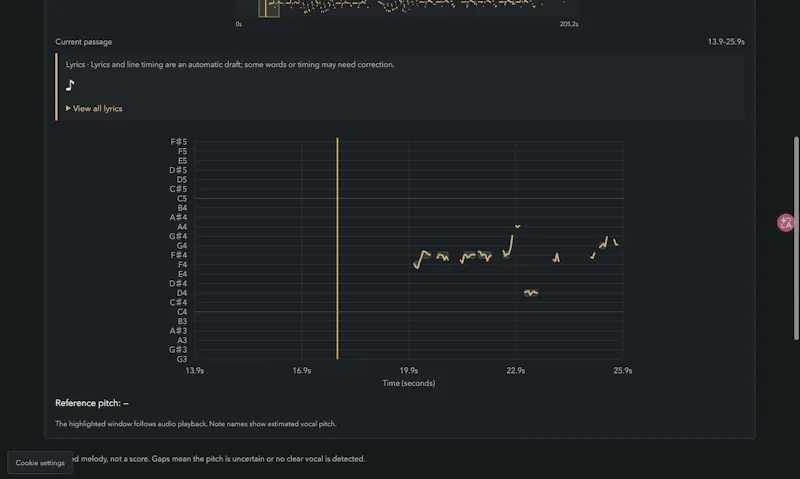Click the G3 note label on axis
Viewport: 800px width, 479px height.
pos(182,359)
